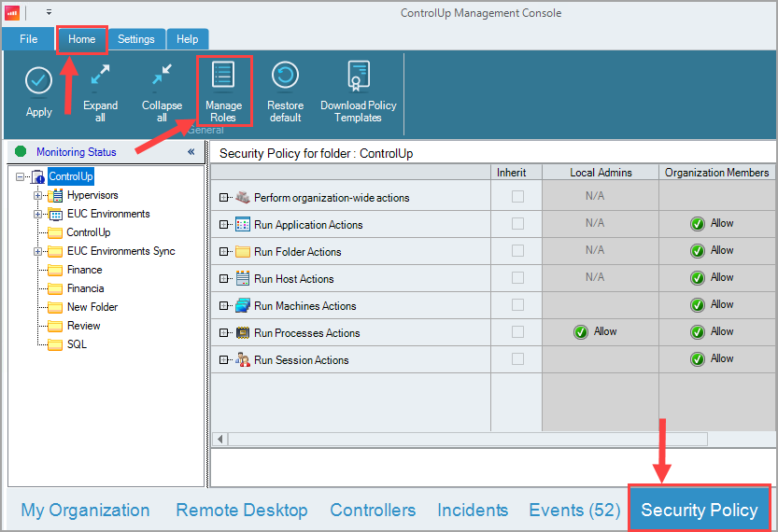Click the Run Folder Actions folder icon

243,252
